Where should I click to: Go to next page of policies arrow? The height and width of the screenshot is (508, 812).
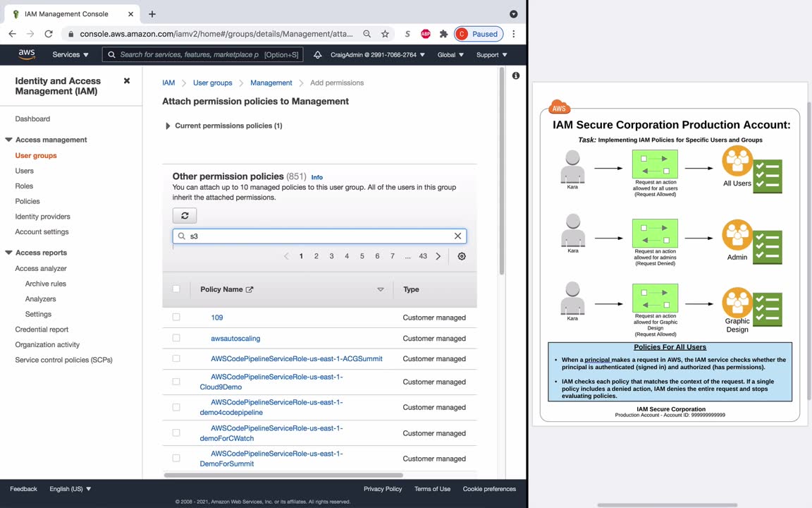438,256
